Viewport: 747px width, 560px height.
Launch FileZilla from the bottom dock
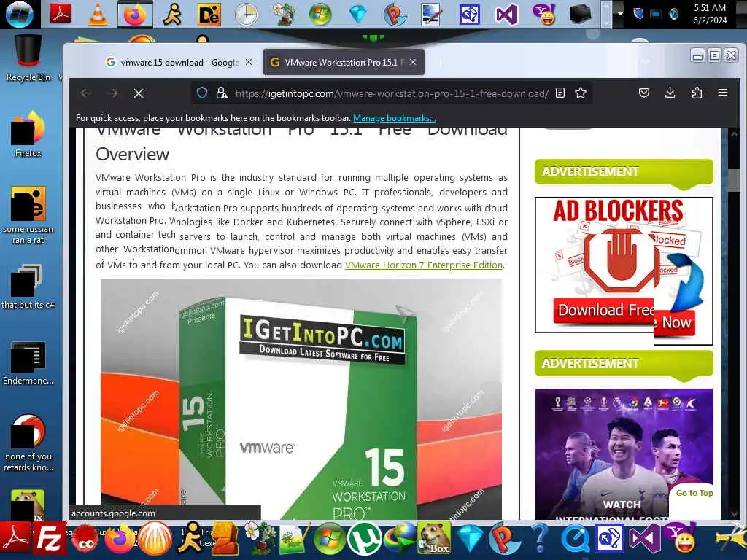(49, 540)
